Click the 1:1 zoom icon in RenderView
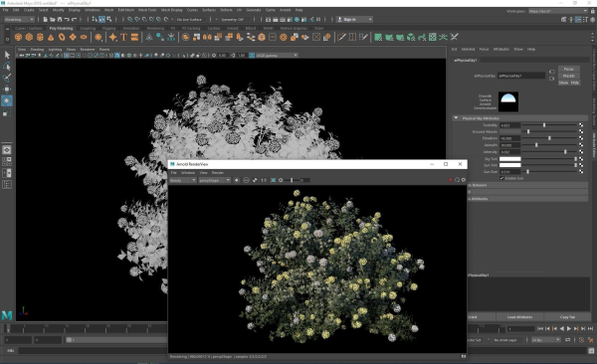Screen dimensions: 597x364 tap(264, 180)
